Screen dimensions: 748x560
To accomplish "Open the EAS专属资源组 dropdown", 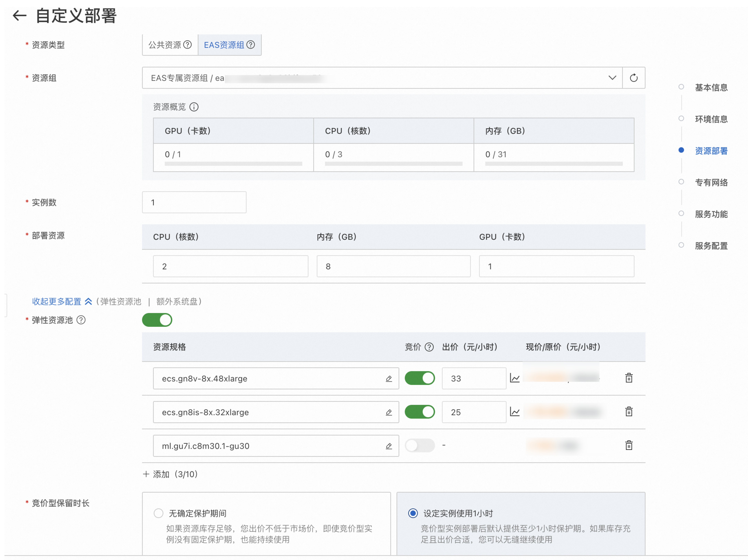I will point(612,77).
